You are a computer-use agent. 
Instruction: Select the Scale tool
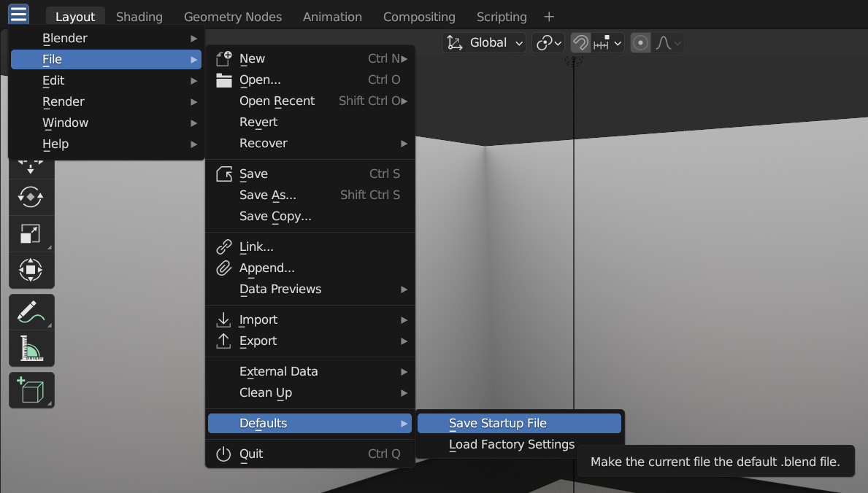(x=31, y=233)
